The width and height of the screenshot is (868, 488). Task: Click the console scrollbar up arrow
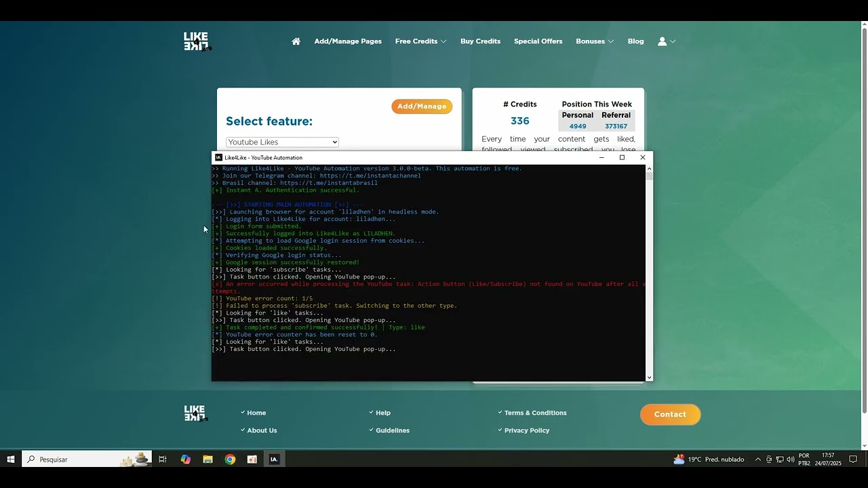point(649,168)
